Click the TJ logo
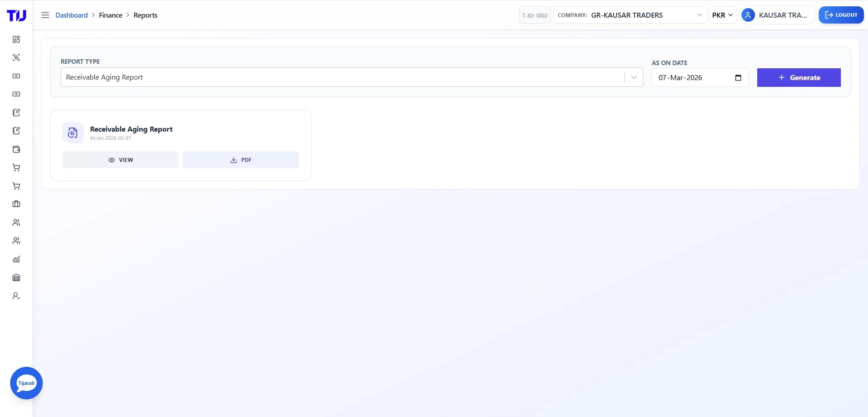This screenshot has height=417, width=868. (16, 15)
